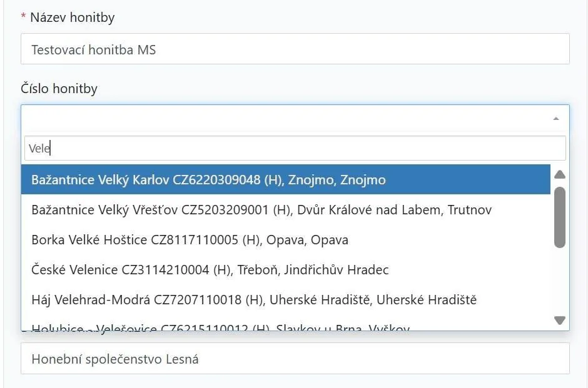588x388 pixels.
Task: Select Háj Velehrad-Modrá CZ7207110018 option
Action: pyautogui.click(x=286, y=300)
